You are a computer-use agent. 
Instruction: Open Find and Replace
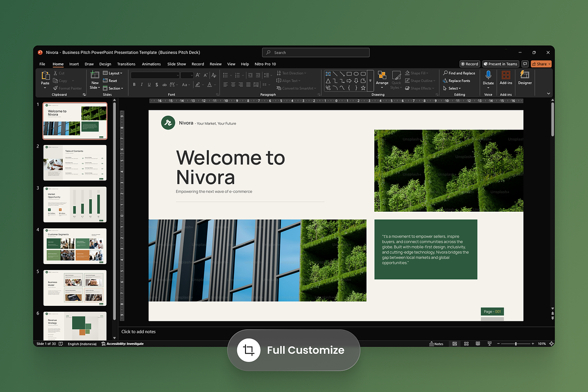(x=459, y=73)
